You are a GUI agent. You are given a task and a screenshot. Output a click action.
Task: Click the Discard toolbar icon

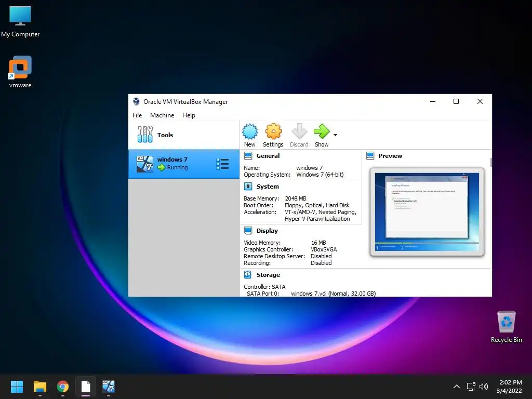pyautogui.click(x=299, y=131)
